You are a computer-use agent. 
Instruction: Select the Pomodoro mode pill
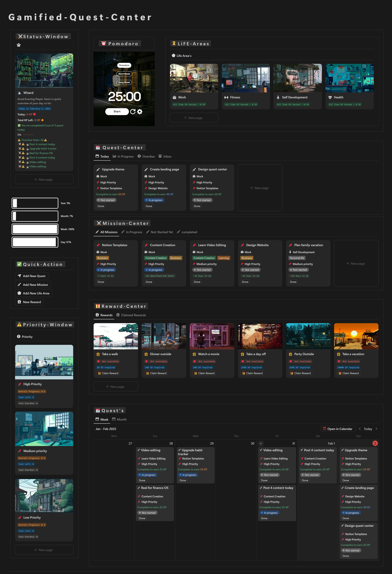(x=124, y=65)
